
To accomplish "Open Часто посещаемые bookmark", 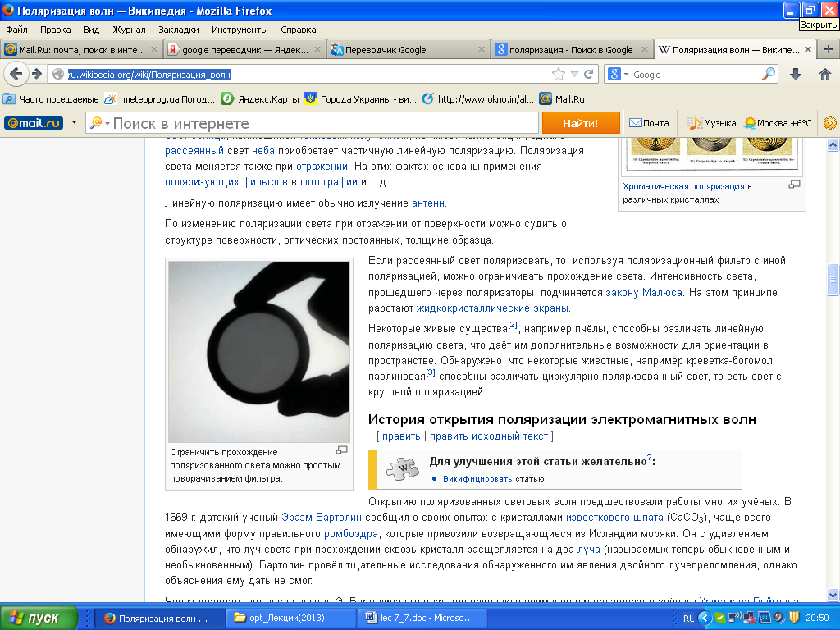I will point(51,99).
